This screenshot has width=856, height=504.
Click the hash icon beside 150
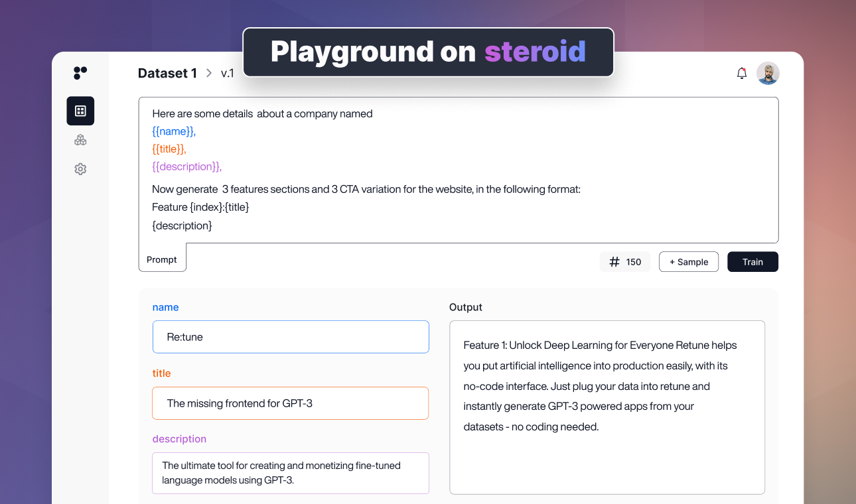tap(614, 262)
